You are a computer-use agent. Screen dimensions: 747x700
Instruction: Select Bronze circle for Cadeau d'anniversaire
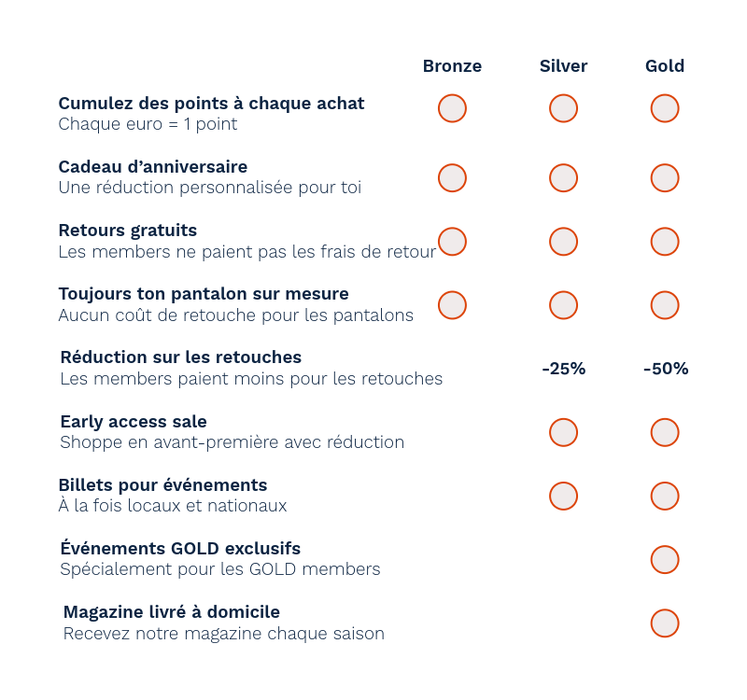[x=452, y=177]
